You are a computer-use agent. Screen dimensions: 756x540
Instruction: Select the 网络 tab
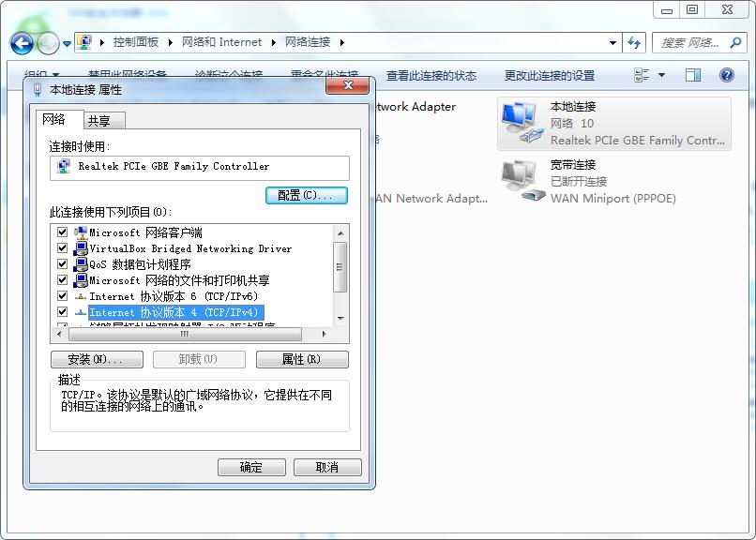(x=54, y=120)
